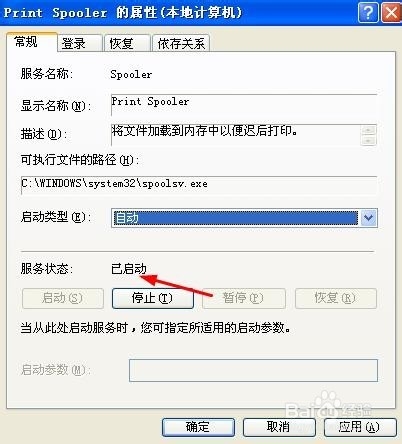
Task: Apply changes with 应用(A) button
Action: click(x=360, y=427)
